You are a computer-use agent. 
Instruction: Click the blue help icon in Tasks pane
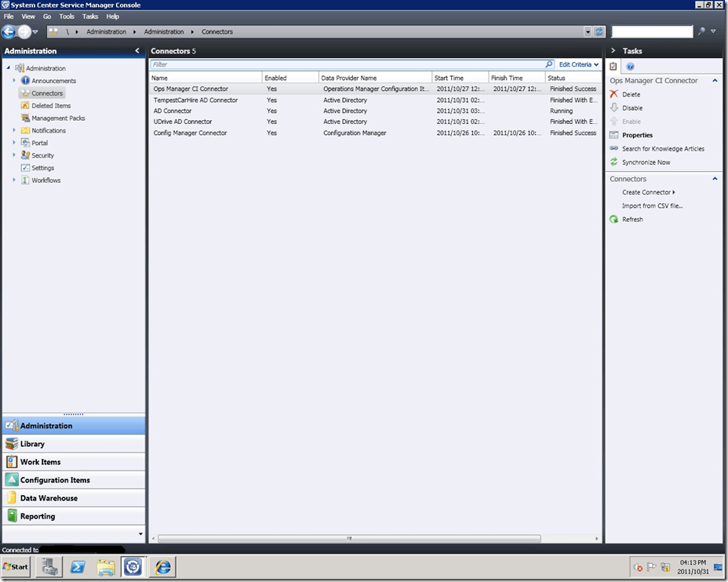click(630, 67)
